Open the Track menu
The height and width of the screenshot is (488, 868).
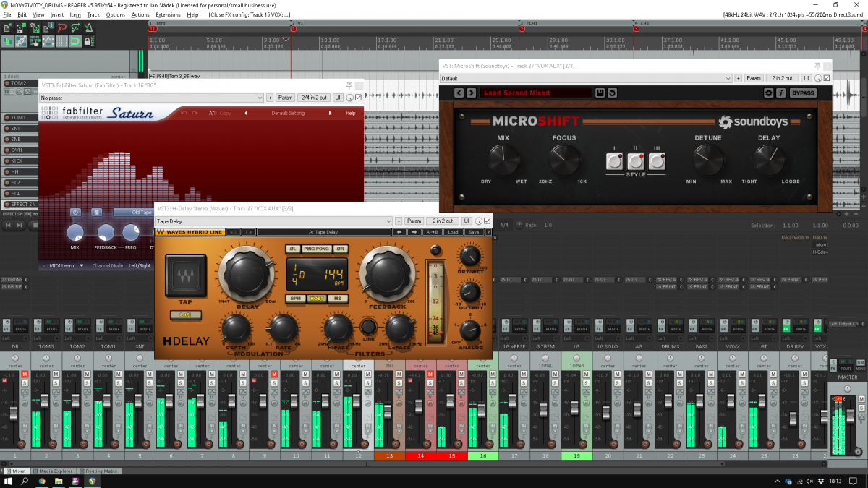tap(93, 14)
